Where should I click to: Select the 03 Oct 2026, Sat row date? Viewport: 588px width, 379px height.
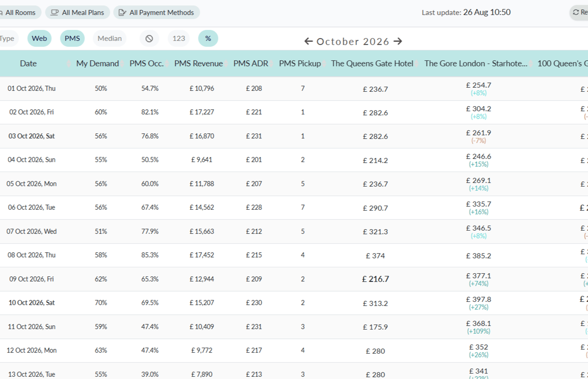[32, 136]
